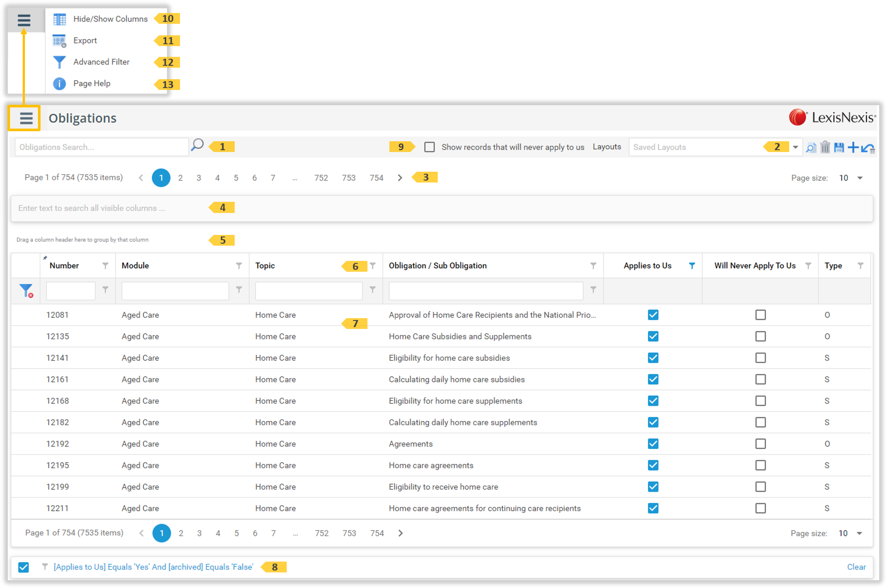The height and width of the screenshot is (588, 887).
Task: Click the Hide/Show Columns icon
Action: pos(58,18)
